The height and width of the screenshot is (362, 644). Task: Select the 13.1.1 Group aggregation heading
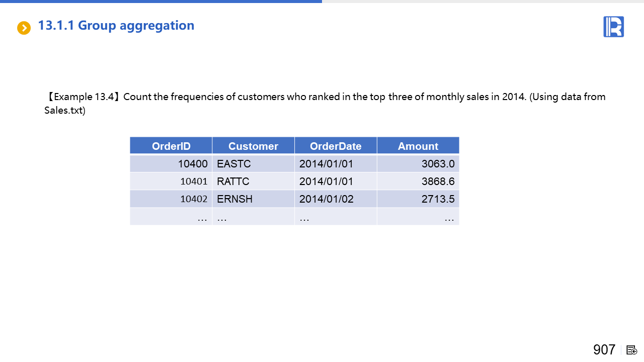(x=116, y=26)
